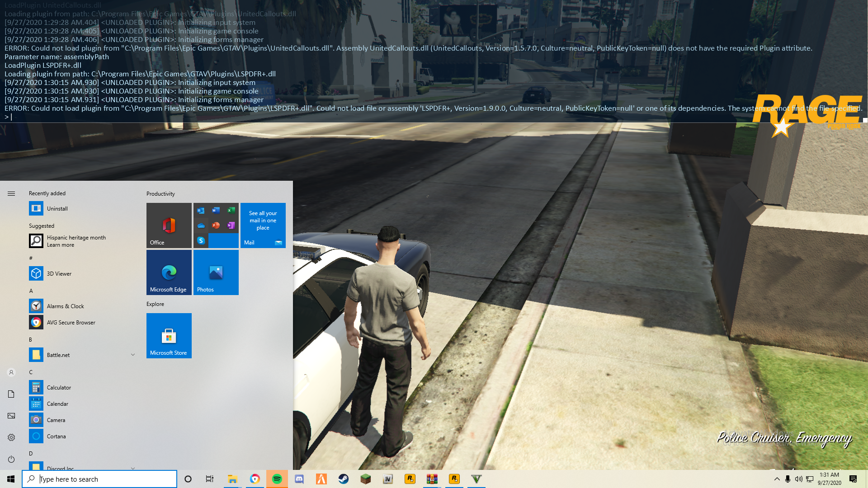Open Alarms & Clock from app list
Screen dimensions: 868x488
pyautogui.click(x=65, y=306)
